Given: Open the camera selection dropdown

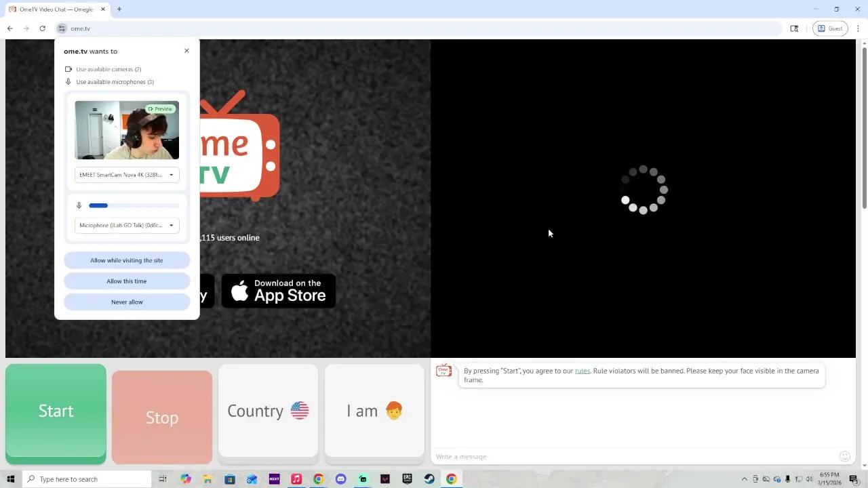Looking at the screenshot, I should pyautogui.click(x=127, y=175).
